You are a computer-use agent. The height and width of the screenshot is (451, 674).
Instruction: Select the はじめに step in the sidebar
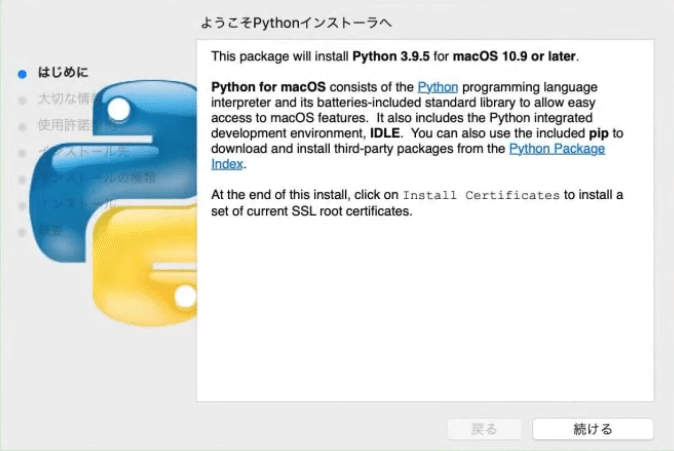point(63,72)
